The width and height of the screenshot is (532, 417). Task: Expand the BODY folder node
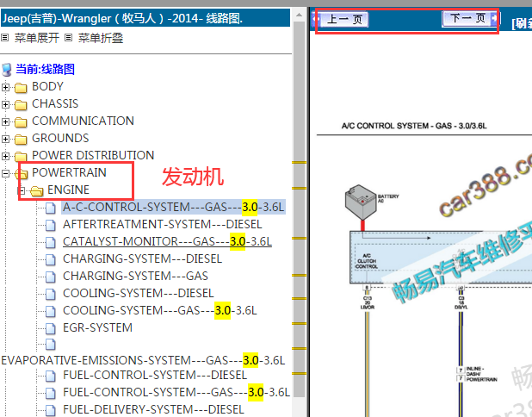tap(5, 87)
